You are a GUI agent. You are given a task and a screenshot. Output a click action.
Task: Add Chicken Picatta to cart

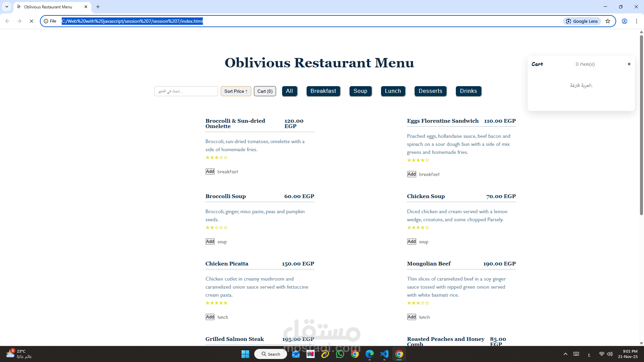210,317
